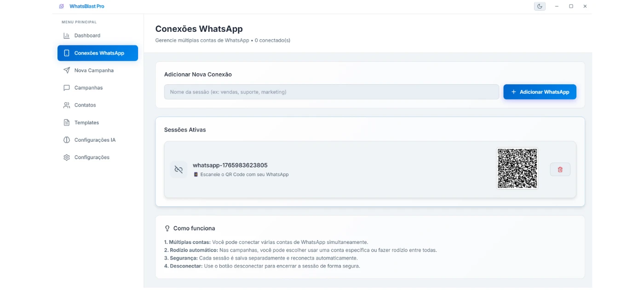Click the WhatsBlast Pro logo icon
This screenshot has width=644, height=290.
[62, 6]
